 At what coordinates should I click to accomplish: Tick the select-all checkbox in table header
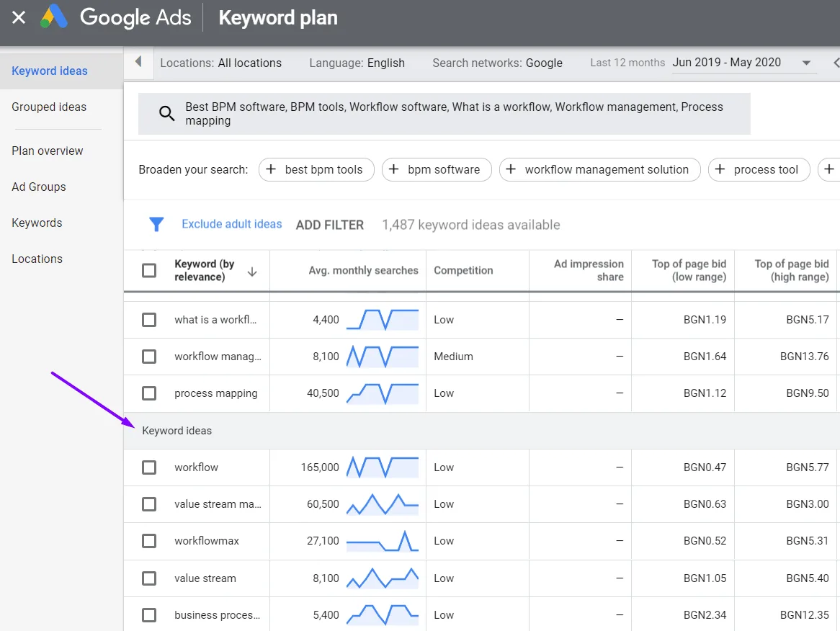tap(149, 271)
